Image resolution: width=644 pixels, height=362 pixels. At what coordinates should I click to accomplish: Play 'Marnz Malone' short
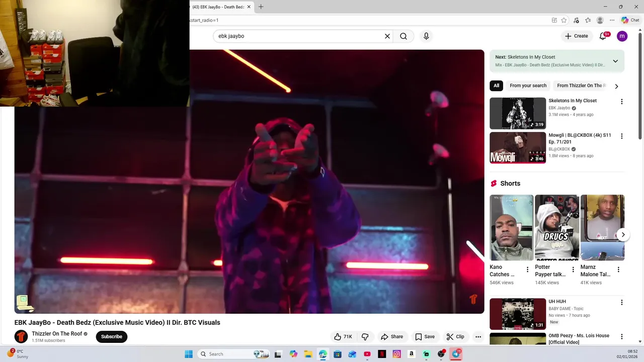coord(602,227)
